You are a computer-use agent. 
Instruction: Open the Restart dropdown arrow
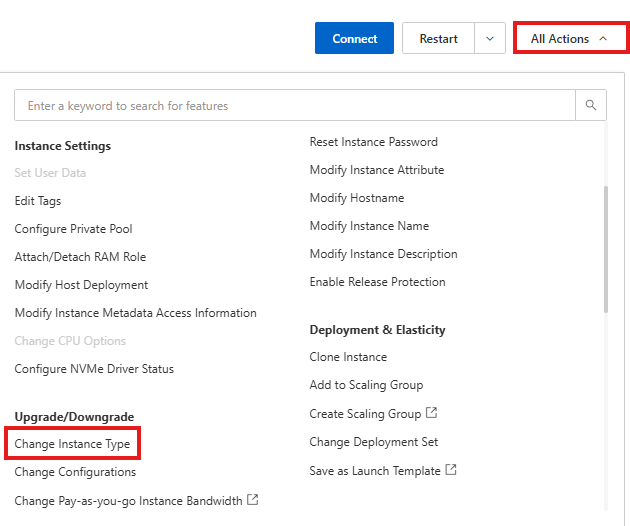coord(489,39)
